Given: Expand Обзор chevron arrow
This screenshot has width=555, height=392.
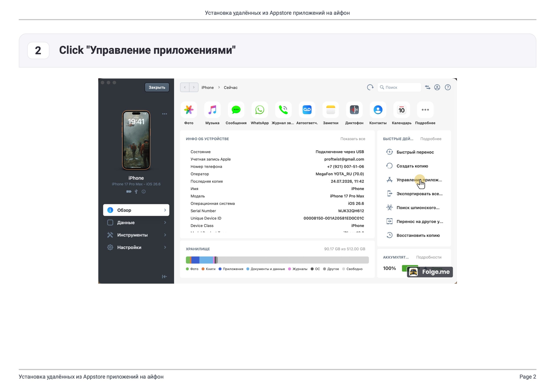Looking at the screenshot, I should click(165, 210).
